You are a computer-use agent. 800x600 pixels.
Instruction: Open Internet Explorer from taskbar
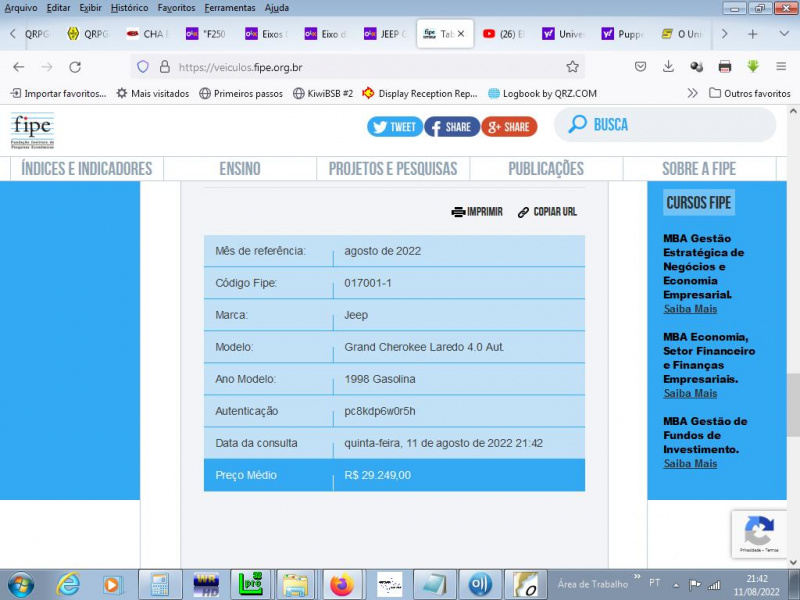[x=68, y=584]
